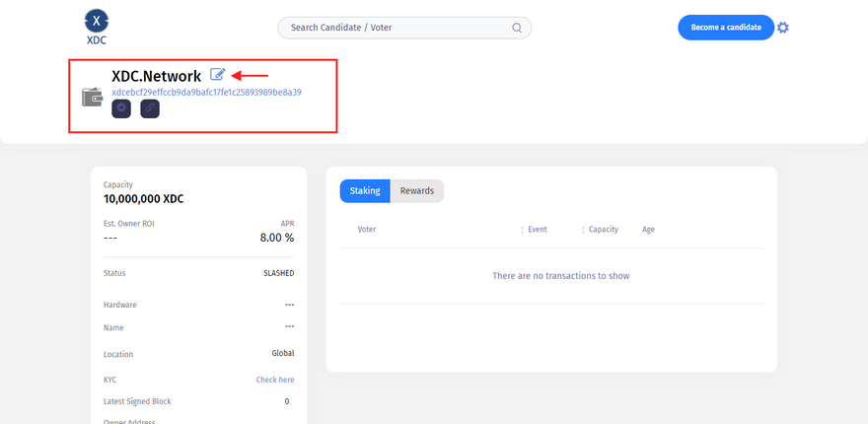
Task: Open settings via the gear icon
Action: click(x=783, y=28)
